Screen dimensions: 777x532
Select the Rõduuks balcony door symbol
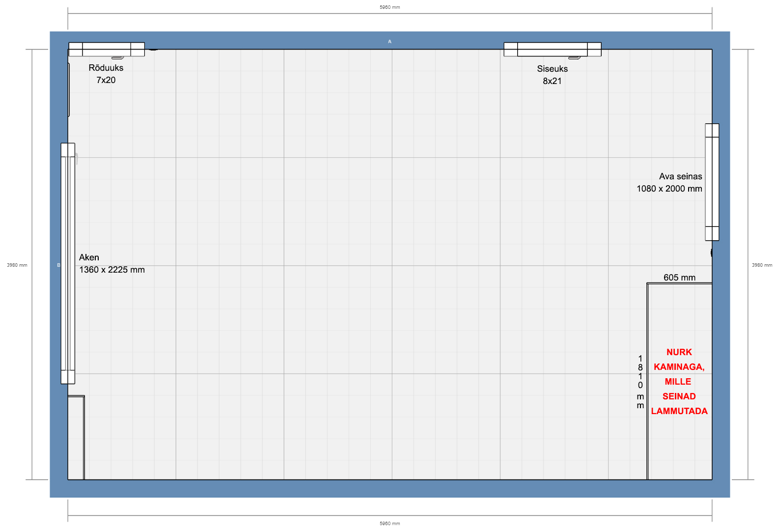coord(107,49)
